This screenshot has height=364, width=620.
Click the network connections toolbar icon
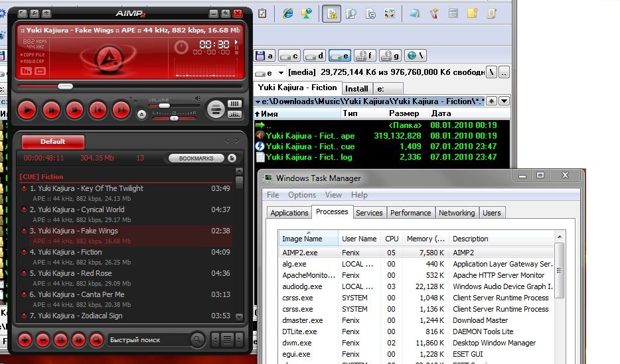tap(307, 13)
